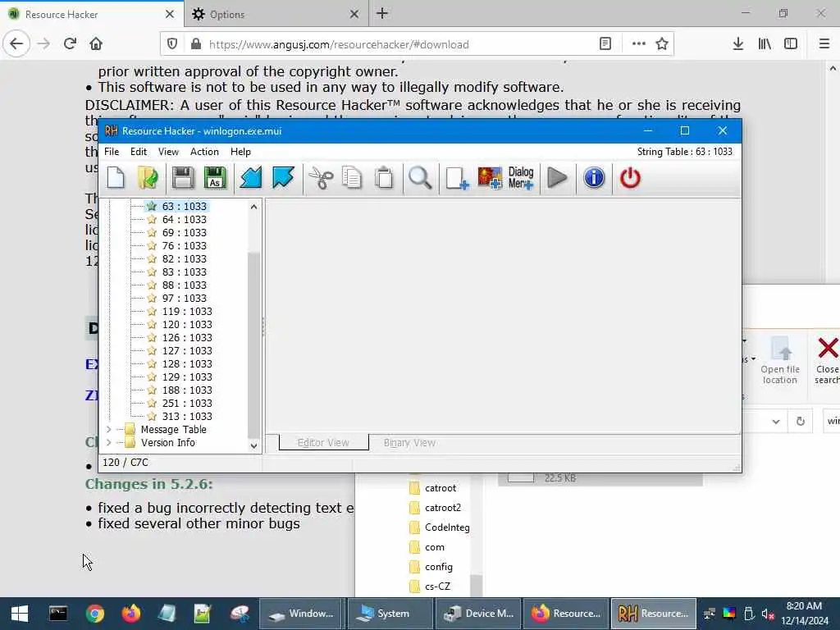The width and height of the screenshot is (840, 630).
Task: Show Firefox sidebars icon
Action: (x=791, y=44)
